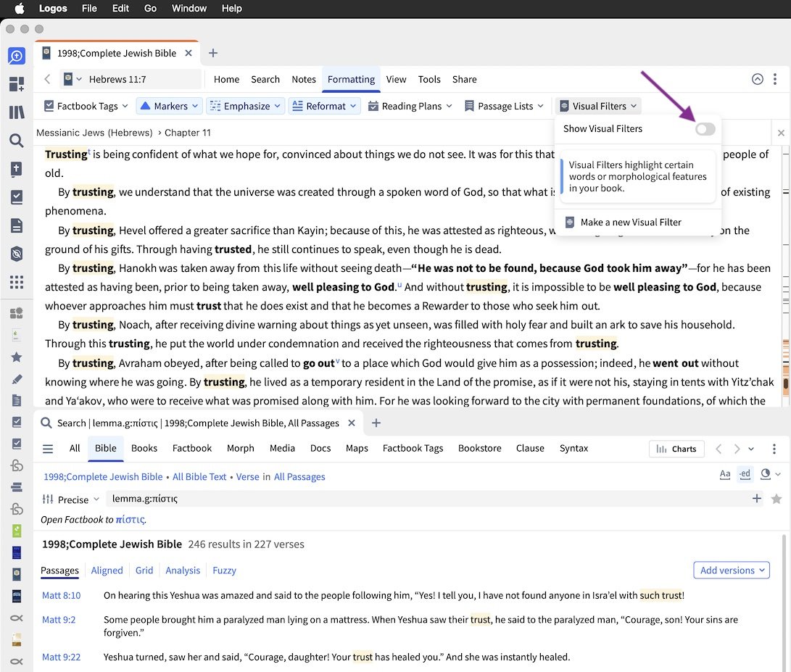The width and height of the screenshot is (791, 672).
Task: Expand the Emphasize dropdown
Action: [245, 106]
